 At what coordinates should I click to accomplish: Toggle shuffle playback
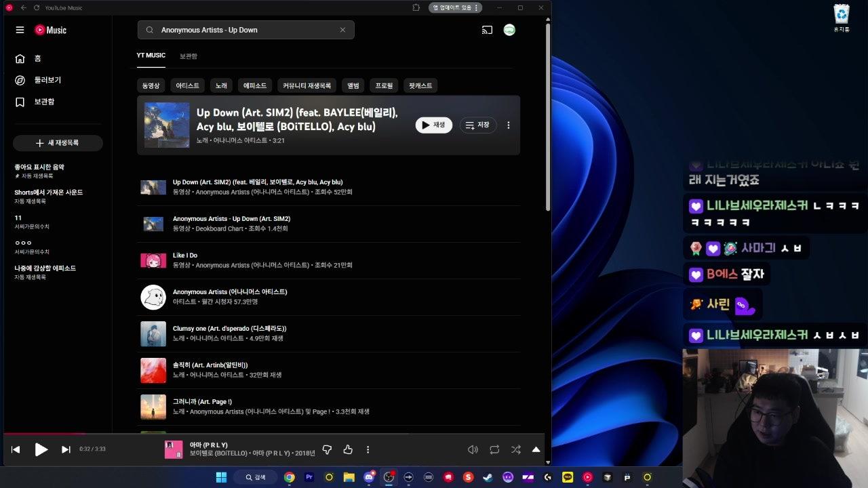click(515, 449)
